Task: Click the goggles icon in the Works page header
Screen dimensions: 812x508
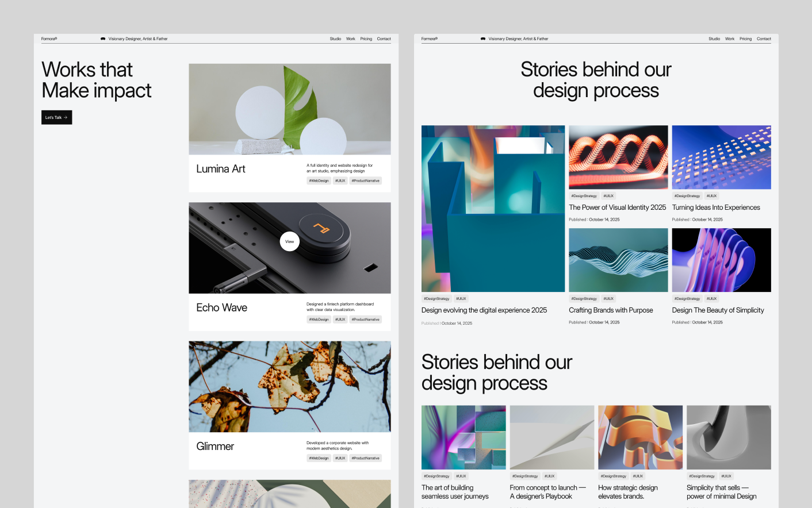Action: [103, 39]
